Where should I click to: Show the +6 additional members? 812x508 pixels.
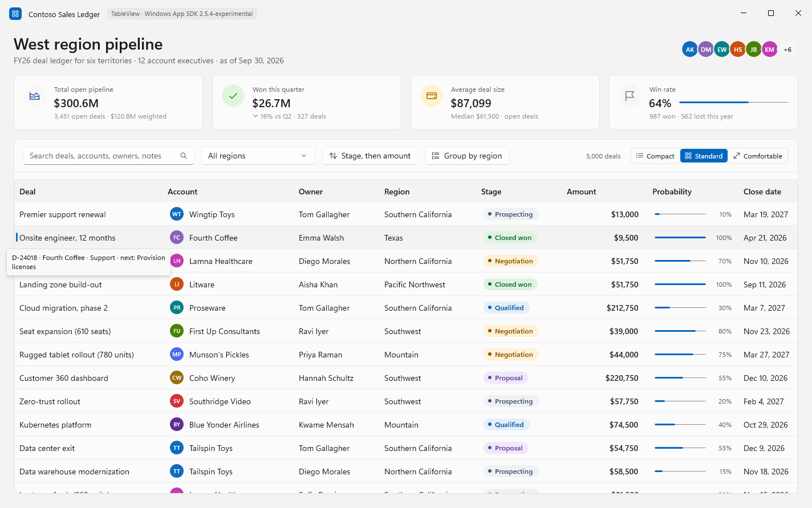(x=787, y=50)
